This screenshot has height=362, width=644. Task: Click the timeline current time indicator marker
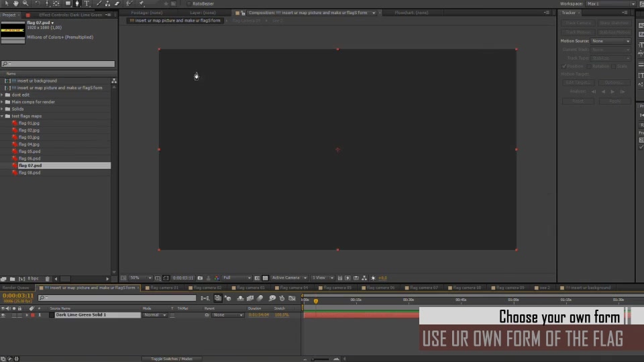coord(316,301)
